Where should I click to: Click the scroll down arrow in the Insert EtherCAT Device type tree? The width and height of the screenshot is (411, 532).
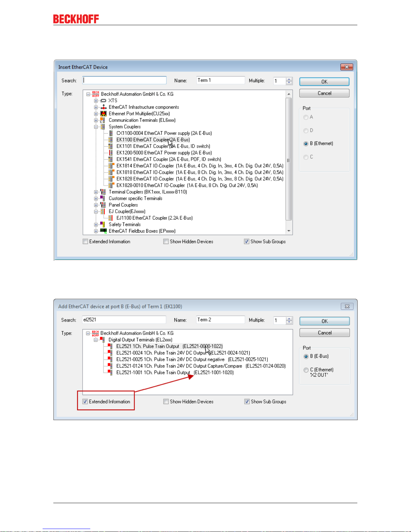(289, 231)
